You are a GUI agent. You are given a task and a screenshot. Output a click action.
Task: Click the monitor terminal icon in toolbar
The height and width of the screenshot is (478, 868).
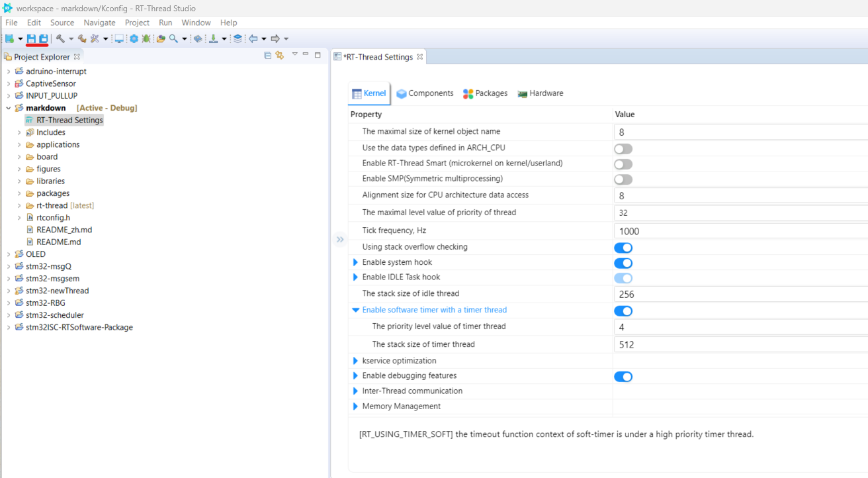119,38
